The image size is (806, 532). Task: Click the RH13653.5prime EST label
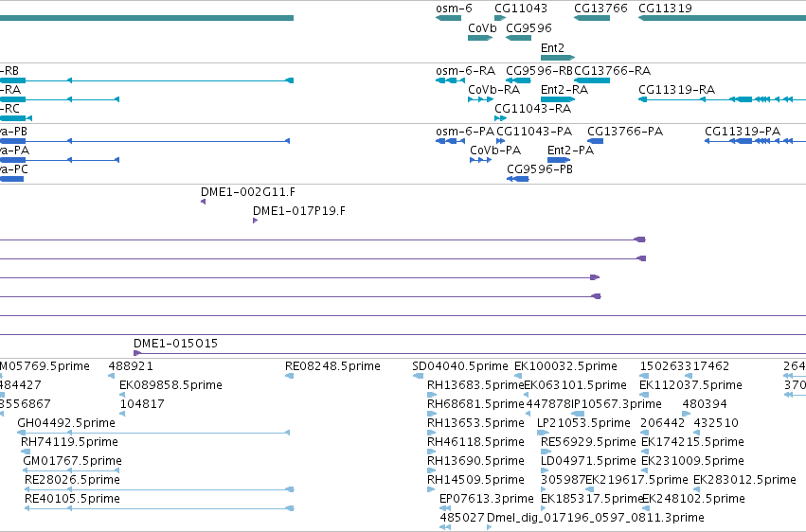pyautogui.click(x=475, y=422)
